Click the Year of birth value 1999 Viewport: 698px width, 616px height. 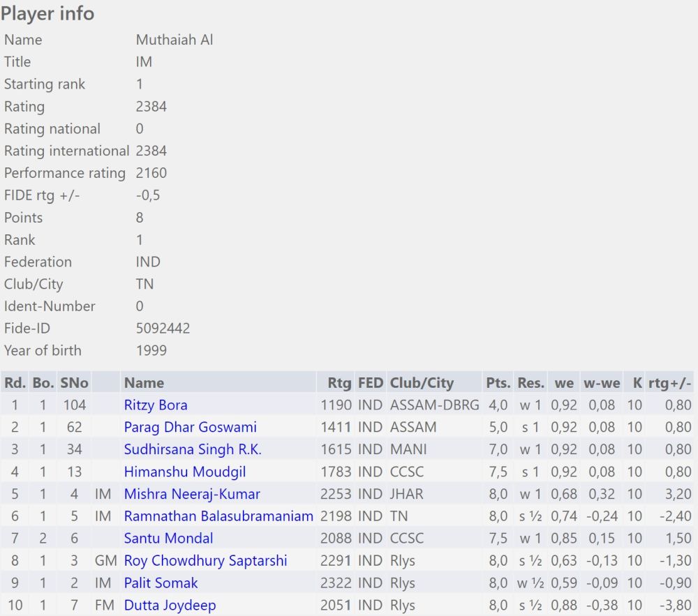(151, 350)
